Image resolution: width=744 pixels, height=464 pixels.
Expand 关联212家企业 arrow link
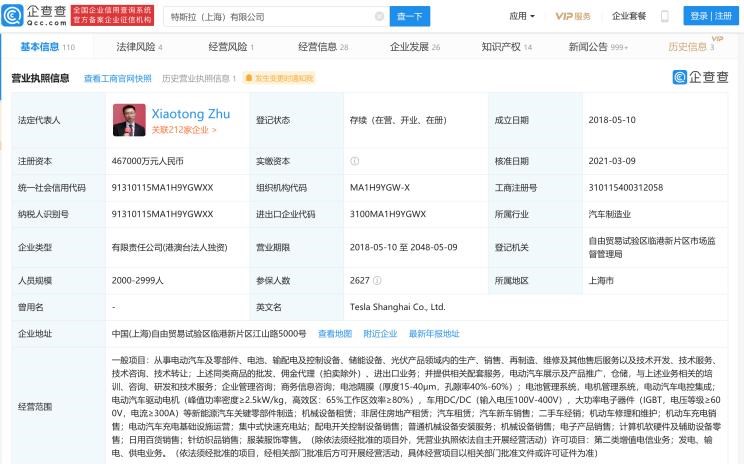coord(184,130)
